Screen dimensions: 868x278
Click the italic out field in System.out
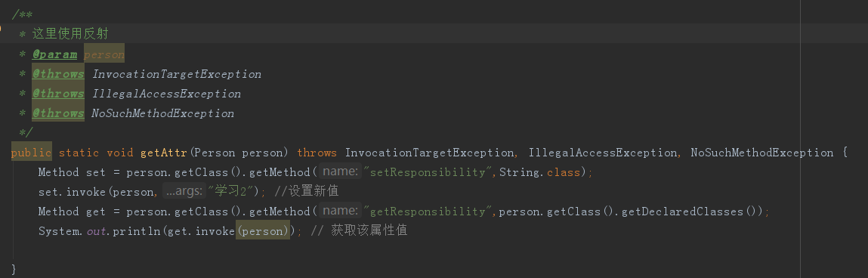coord(97,231)
